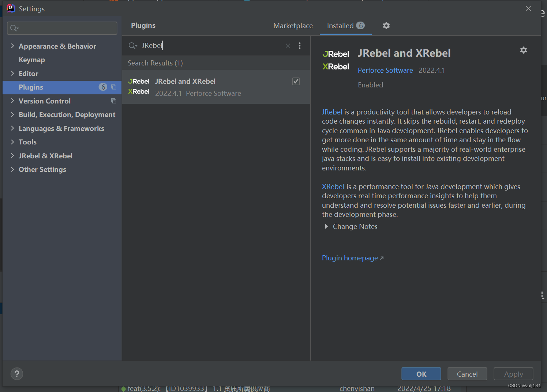The image size is (547, 392).
Task: Click the Plugins heading label
Action: pos(143,25)
